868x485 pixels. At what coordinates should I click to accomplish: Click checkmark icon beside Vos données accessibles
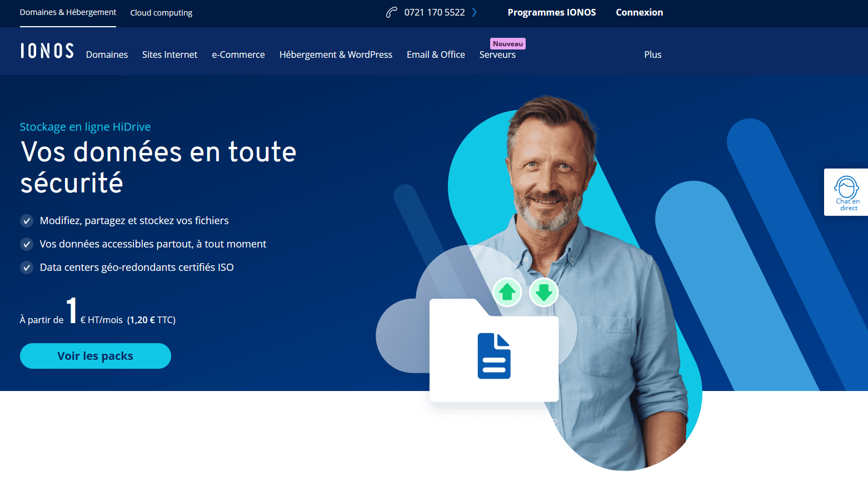point(27,244)
